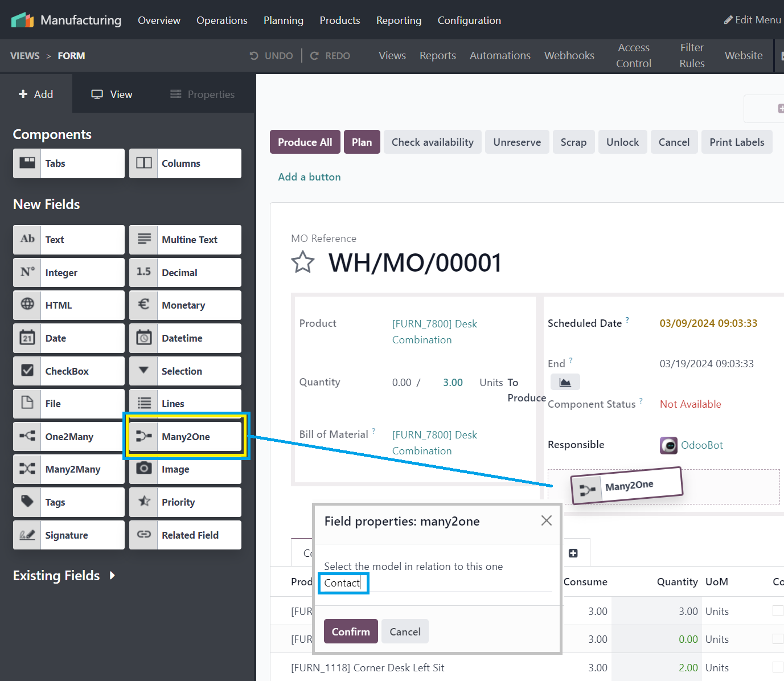Pick the Image camera icon
This screenshot has width=784, height=681.
click(144, 469)
